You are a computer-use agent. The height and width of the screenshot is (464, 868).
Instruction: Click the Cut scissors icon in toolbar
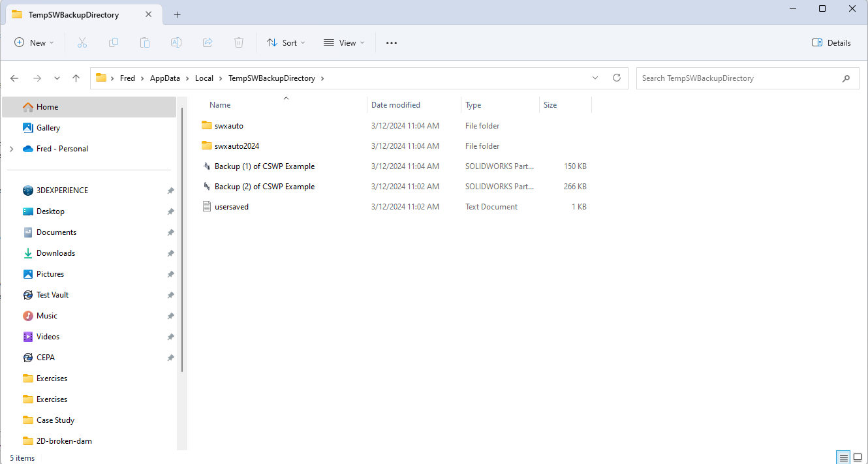[x=82, y=42]
